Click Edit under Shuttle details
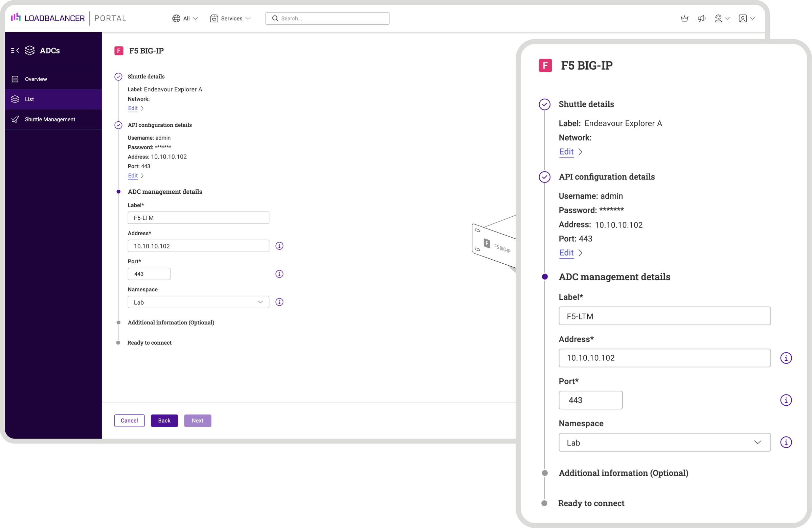Screen dimensions: 812x528 133,108
